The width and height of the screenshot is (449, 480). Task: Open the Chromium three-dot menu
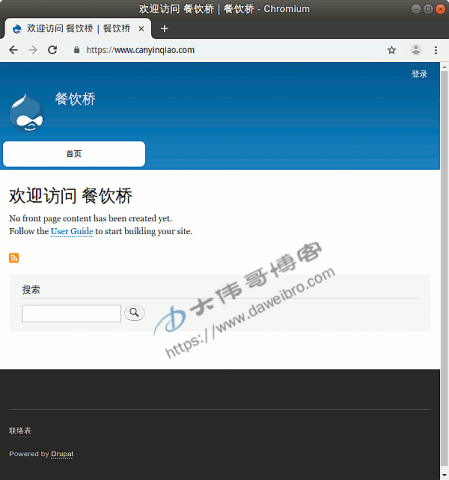[436, 50]
